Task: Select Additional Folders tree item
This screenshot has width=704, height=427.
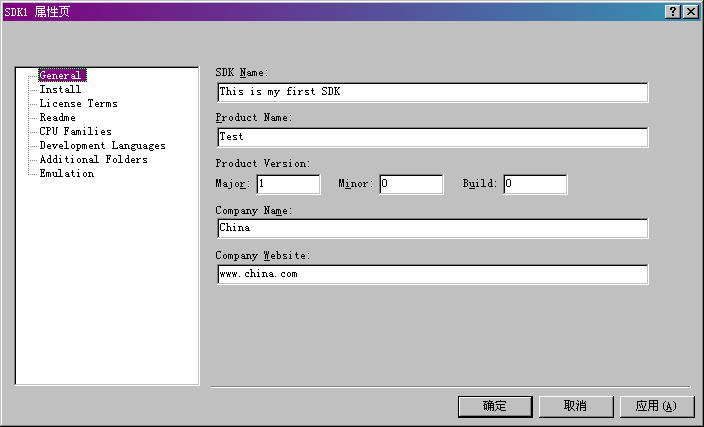Action: (x=93, y=159)
